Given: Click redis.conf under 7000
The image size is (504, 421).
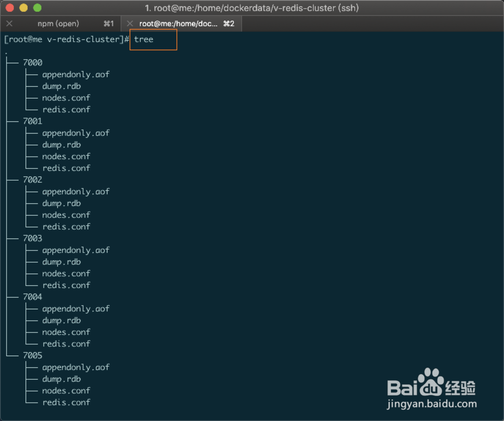Looking at the screenshot, I should point(66,109).
